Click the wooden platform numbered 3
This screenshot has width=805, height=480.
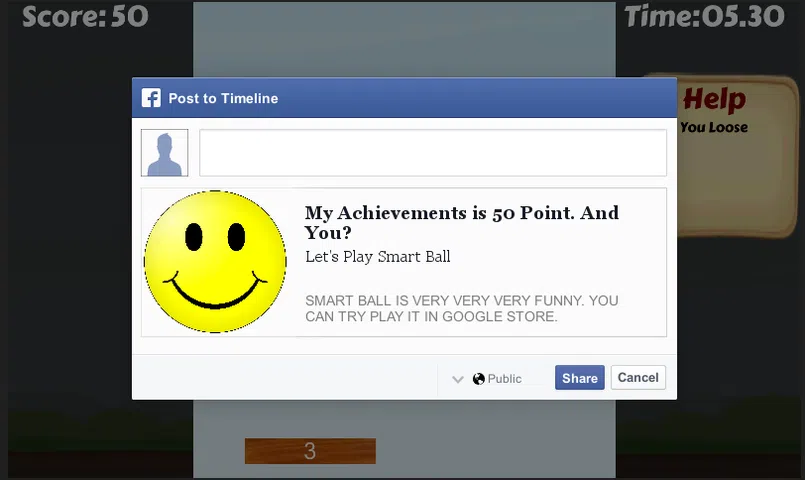pos(310,451)
